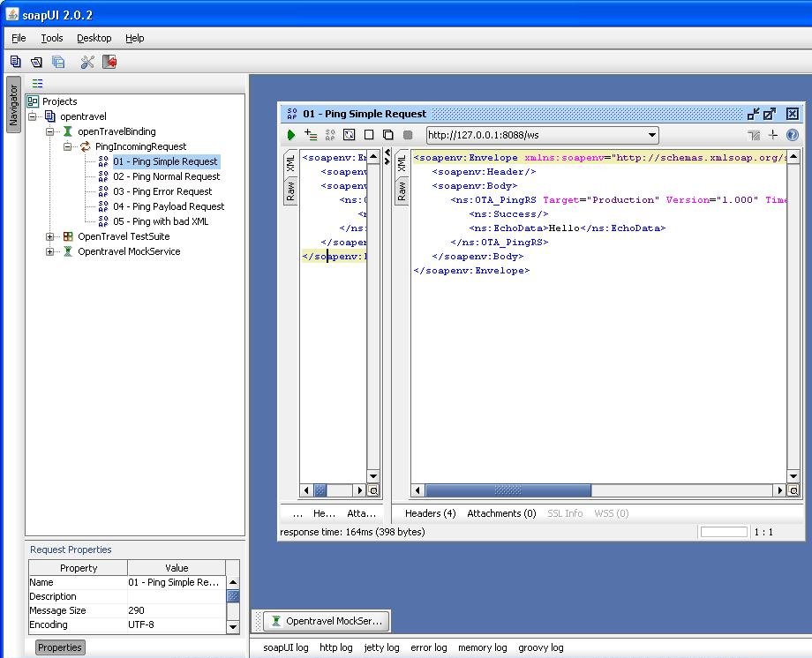
Task: Click the OpenTravel TestSuite icon
Action: point(68,236)
